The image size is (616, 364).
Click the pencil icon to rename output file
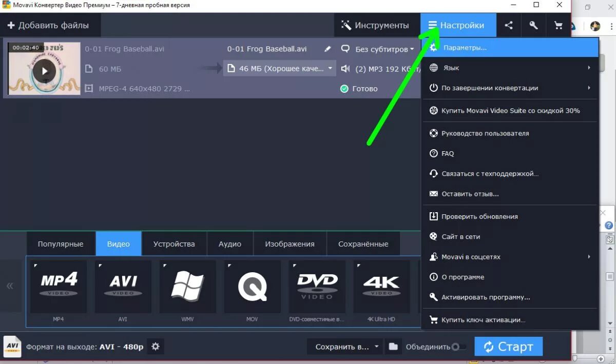click(x=328, y=49)
